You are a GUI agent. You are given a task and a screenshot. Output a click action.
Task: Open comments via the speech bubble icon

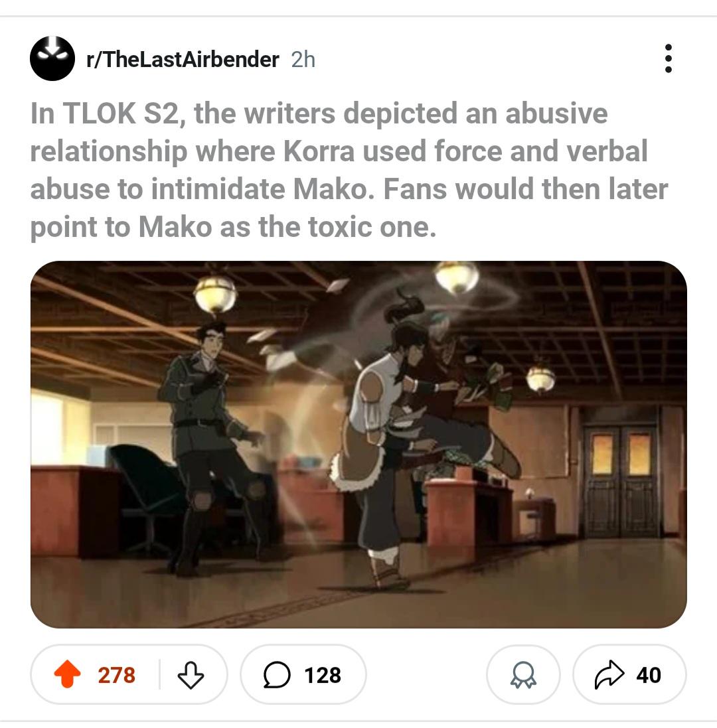coord(277,675)
